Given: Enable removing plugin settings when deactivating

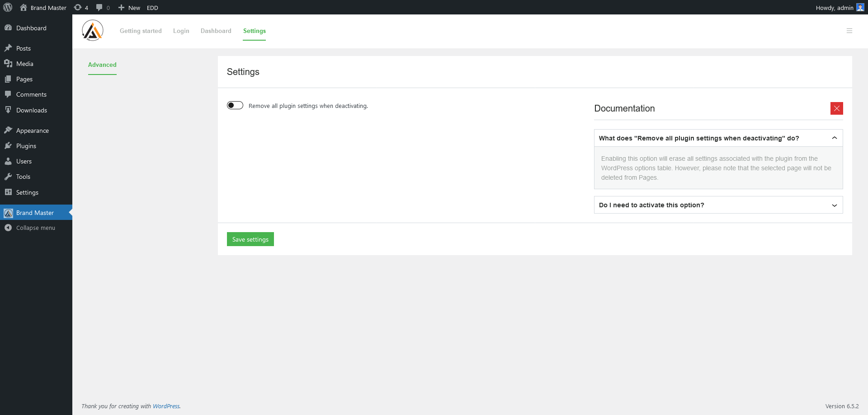Looking at the screenshot, I should (235, 105).
